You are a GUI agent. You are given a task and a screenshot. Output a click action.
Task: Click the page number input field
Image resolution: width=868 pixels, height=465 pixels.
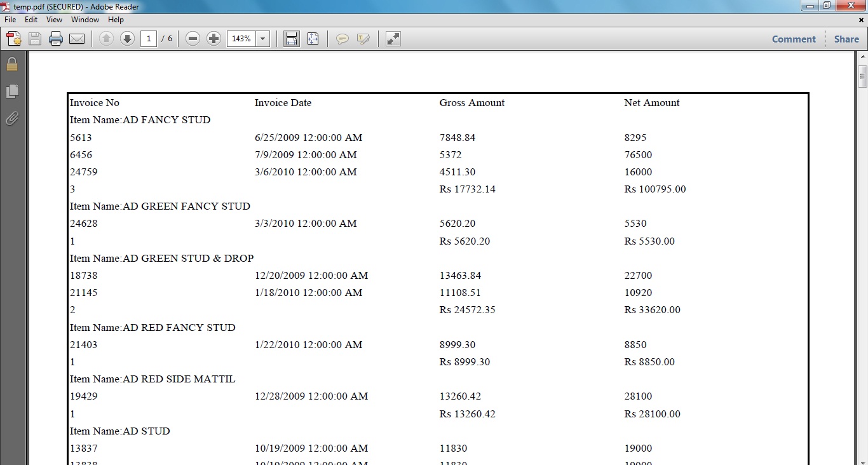point(149,39)
